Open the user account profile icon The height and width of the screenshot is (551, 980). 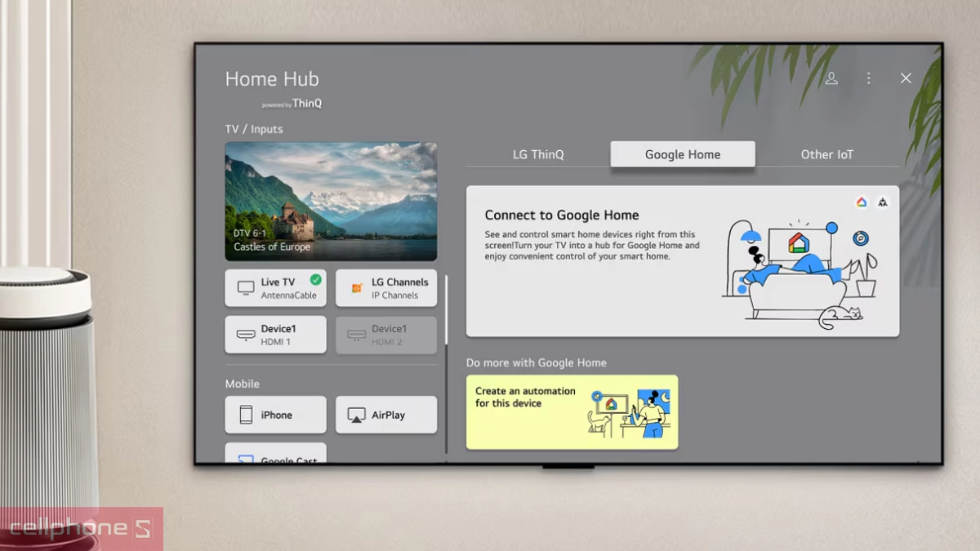831,78
